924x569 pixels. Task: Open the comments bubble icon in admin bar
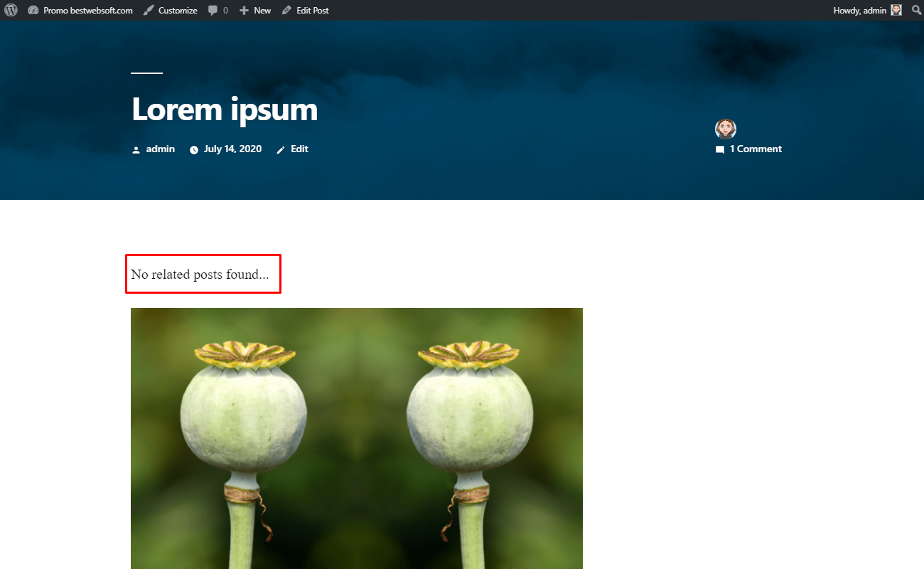pyautogui.click(x=213, y=11)
